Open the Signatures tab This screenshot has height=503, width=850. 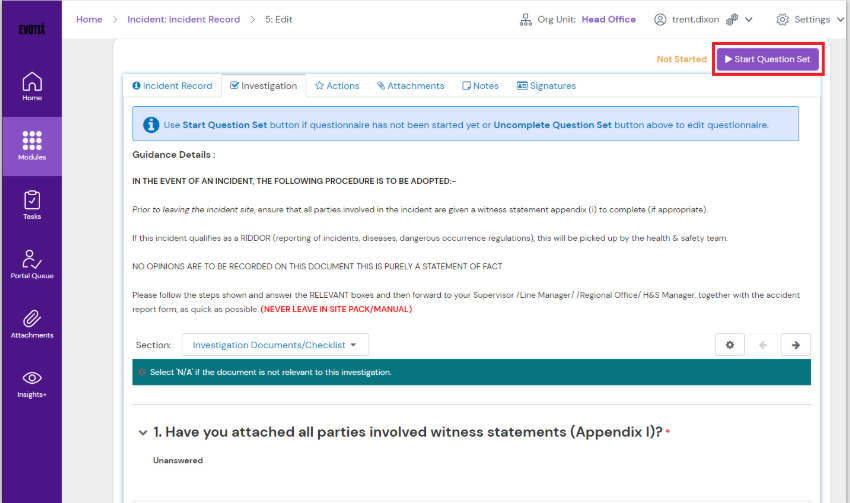tap(546, 86)
